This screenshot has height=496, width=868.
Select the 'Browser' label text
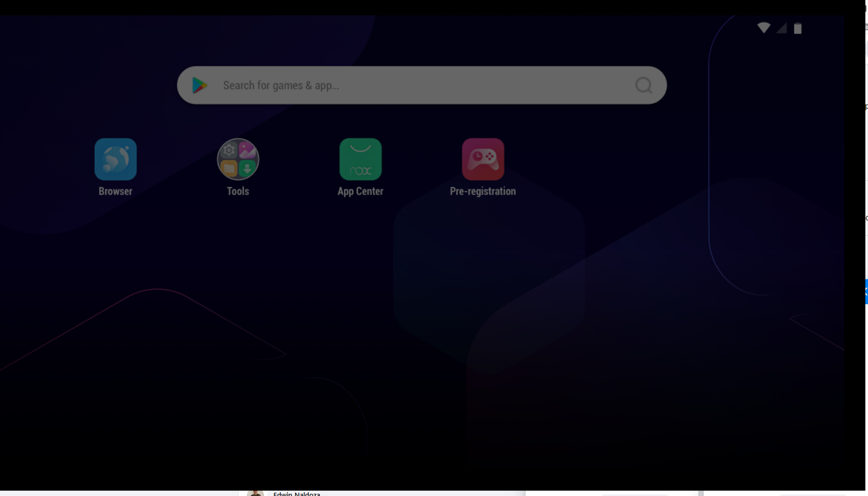pos(115,191)
